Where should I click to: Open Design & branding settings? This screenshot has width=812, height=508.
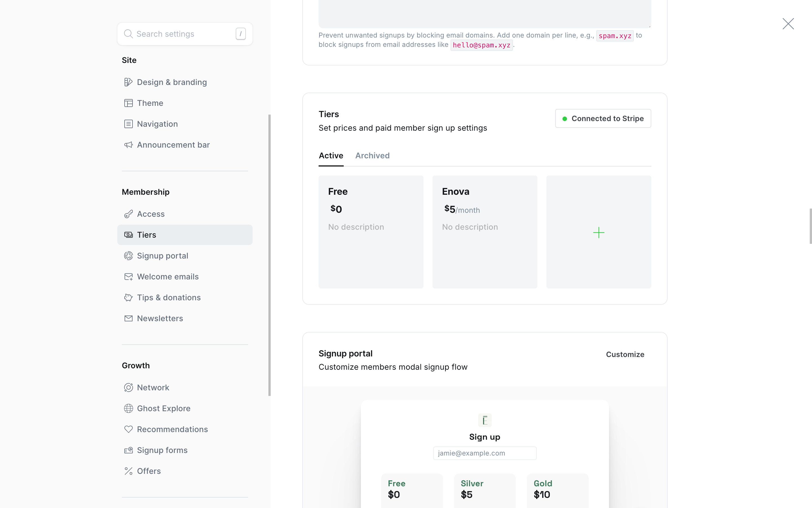185,82
